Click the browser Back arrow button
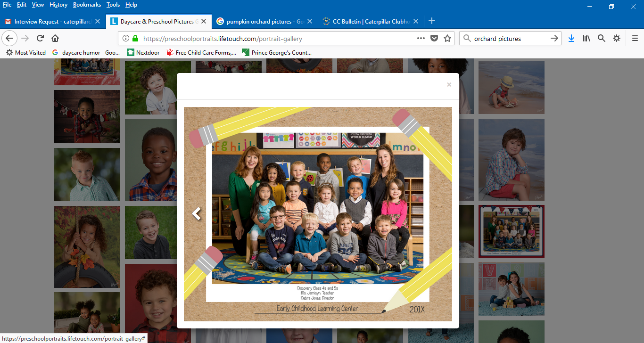Image resolution: width=644 pixels, height=343 pixels. pyautogui.click(x=9, y=39)
